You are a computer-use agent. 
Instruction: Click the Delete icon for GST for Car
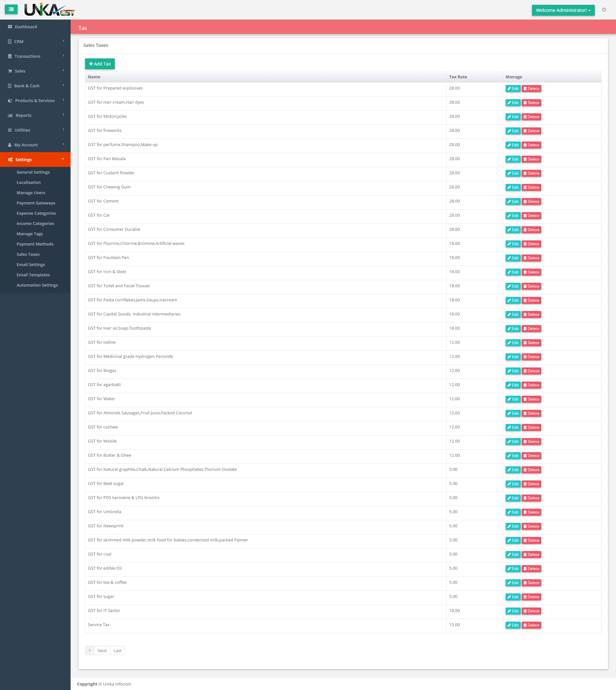click(531, 215)
